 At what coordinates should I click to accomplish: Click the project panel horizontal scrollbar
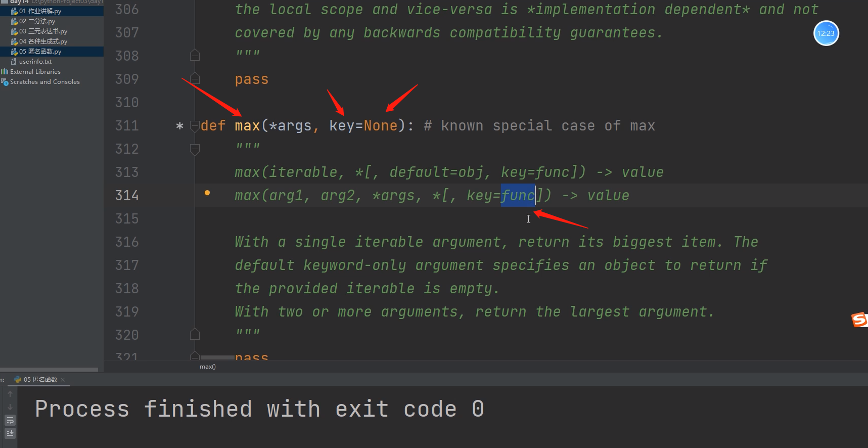(x=49, y=370)
